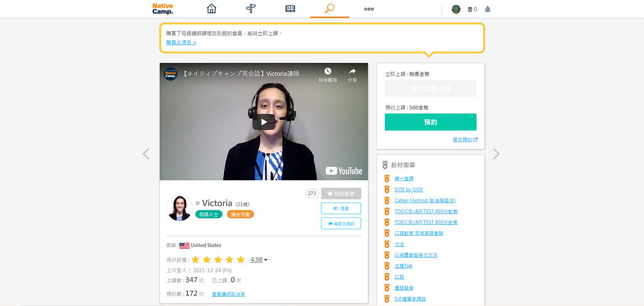
Task: Open the signpost navigation icon
Action: [x=251, y=9]
